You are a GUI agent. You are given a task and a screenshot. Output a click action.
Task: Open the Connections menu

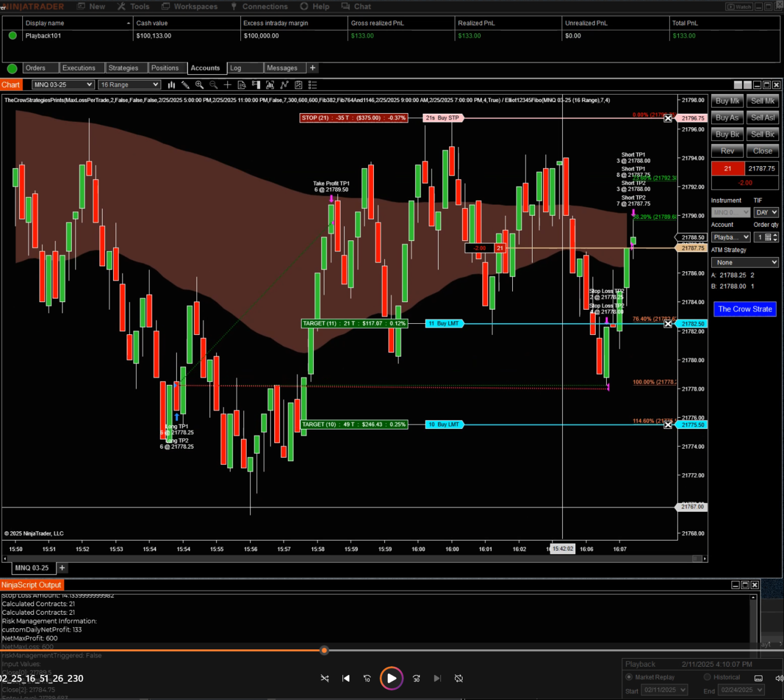(x=260, y=6)
